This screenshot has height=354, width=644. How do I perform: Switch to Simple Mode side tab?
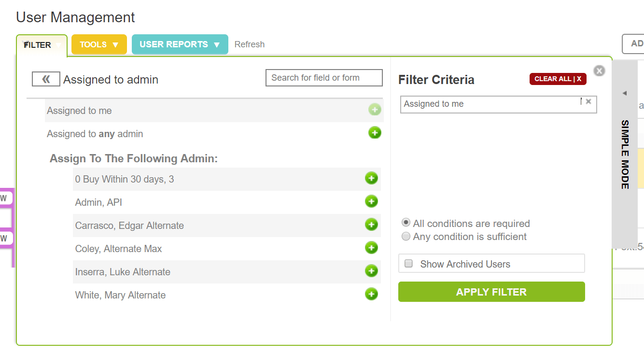(x=625, y=154)
